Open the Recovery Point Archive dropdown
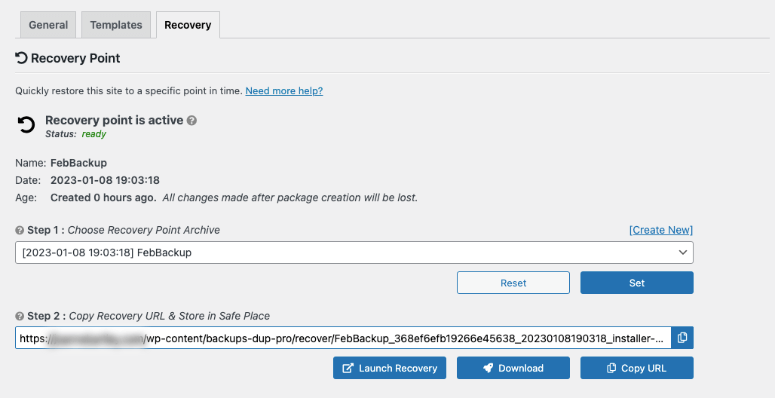Image resolution: width=775 pixels, height=398 pixels. point(354,253)
